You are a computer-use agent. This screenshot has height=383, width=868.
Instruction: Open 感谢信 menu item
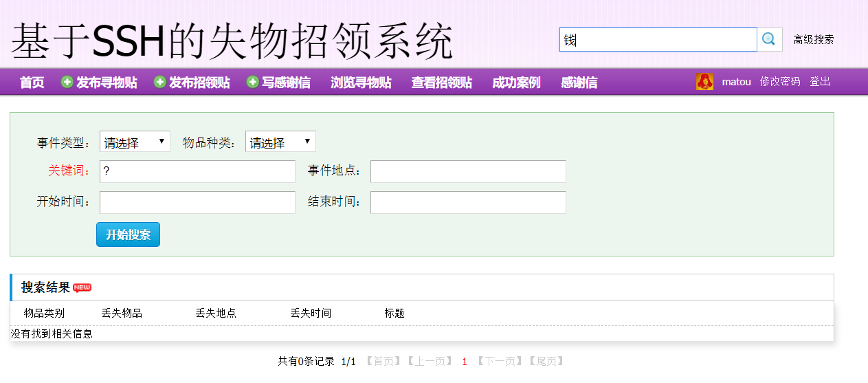(579, 83)
